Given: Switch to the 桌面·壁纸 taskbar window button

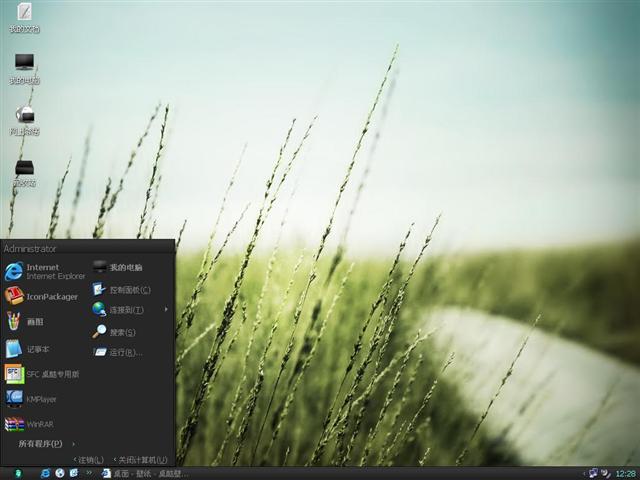Looking at the screenshot, I should [x=145, y=473].
